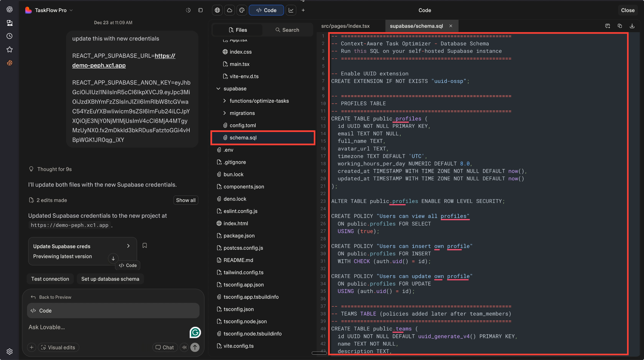The width and height of the screenshot is (644, 360).
Task: Open the analytics chart icon
Action: coord(291,10)
